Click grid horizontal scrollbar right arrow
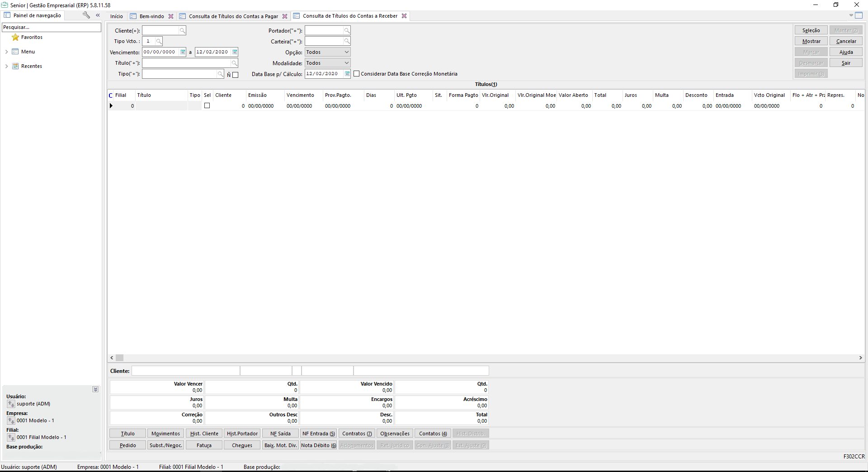 pos(860,358)
